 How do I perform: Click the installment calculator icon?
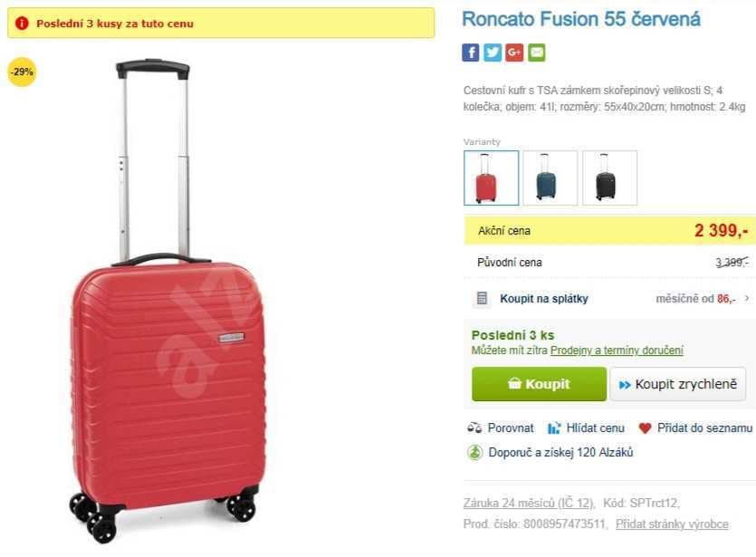(482, 299)
